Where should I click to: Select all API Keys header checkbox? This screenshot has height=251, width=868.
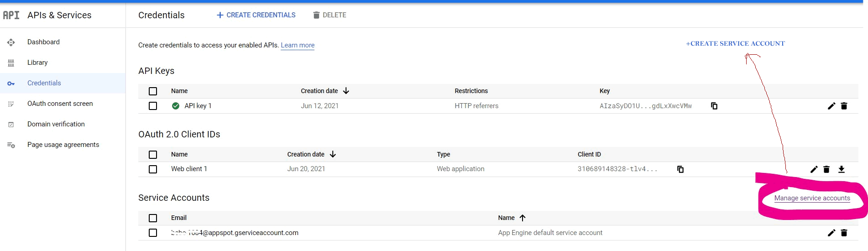[153, 91]
